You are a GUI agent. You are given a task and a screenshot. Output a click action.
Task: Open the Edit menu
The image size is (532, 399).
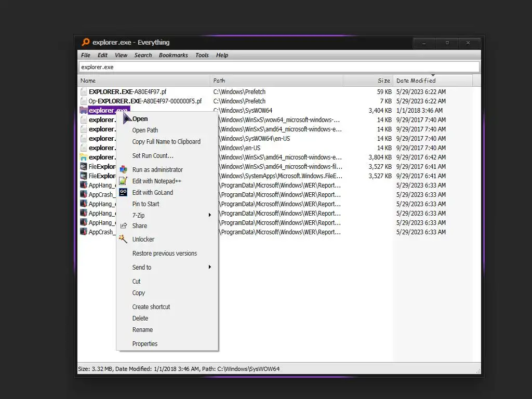[102, 55]
